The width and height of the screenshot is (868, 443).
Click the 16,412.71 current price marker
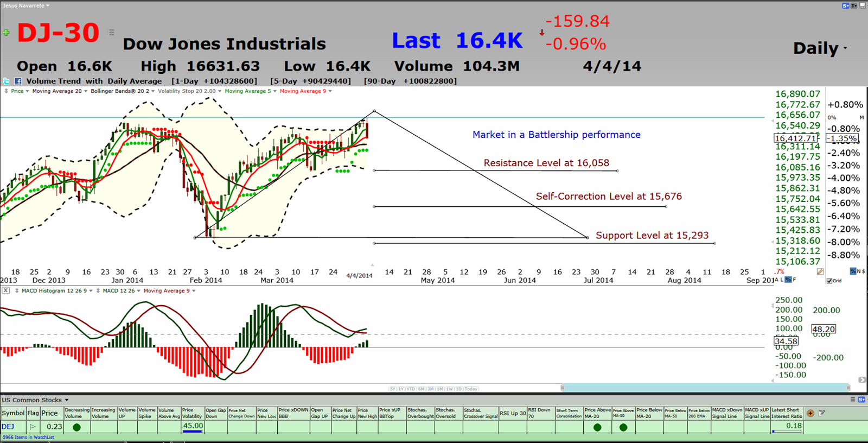tap(796, 138)
